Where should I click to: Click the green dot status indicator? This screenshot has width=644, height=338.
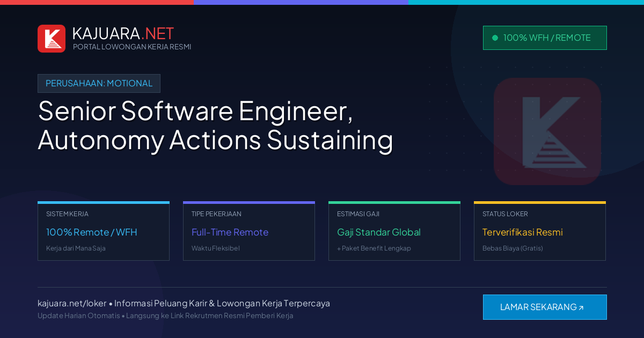(495, 38)
